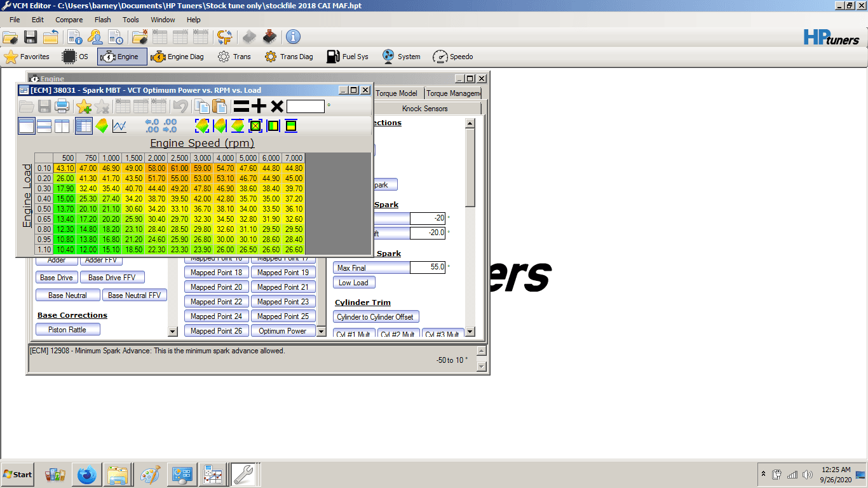This screenshot has height=488, width=868.
Task: Toggle the 2D line graph view
Action: tap(119, 126)
